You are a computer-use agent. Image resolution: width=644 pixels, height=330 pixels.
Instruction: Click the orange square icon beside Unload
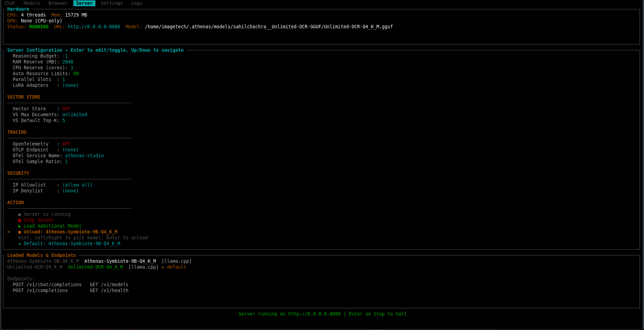[20, 232]
